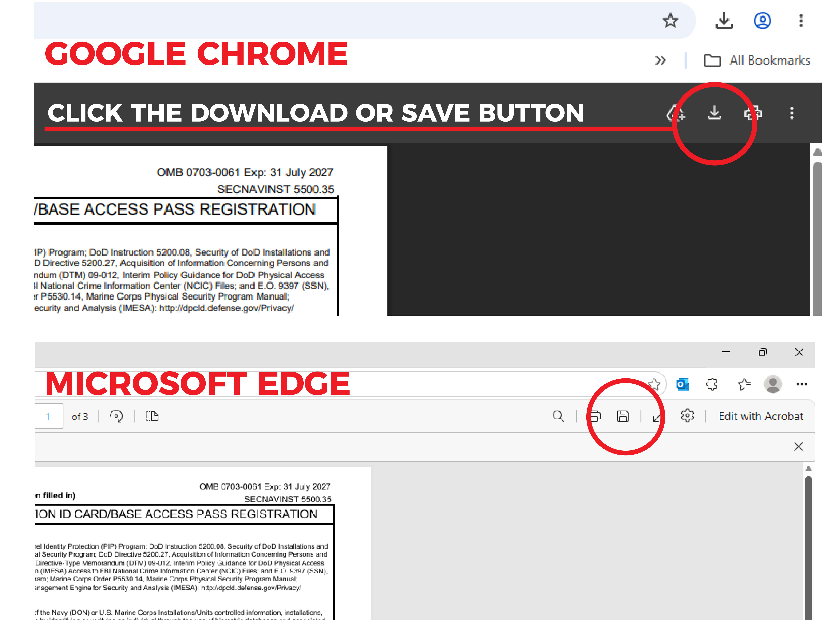The image size is (840, 620).
Task: Open the Edge profile avatar
Action: (x=773, y=384)
